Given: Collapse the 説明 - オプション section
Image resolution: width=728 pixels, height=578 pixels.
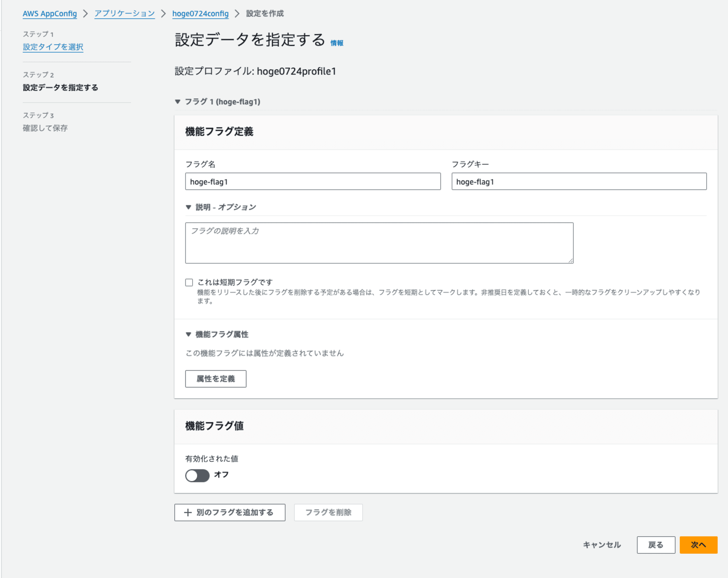Looking at the screenshot, I should pos(221,207).
